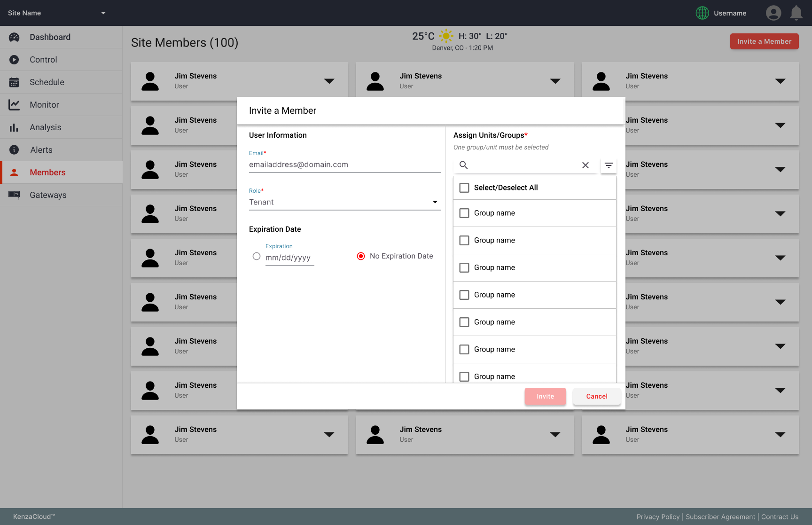Expand the top-right Jim Stevens member card
The height and width of the screenshot is (525, 812).
(780, 81)
